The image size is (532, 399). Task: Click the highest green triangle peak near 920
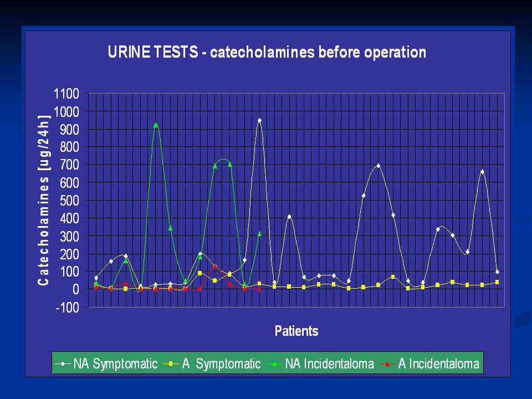pyautogui.click(x=156, y=125)
